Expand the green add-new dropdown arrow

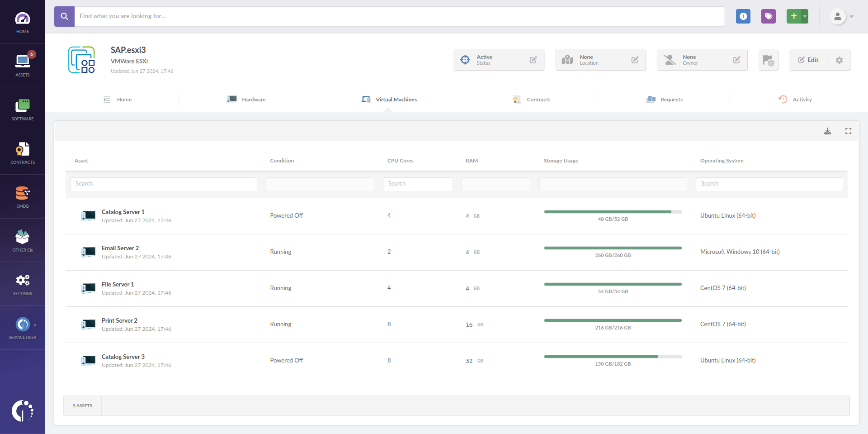pos(804,16)
